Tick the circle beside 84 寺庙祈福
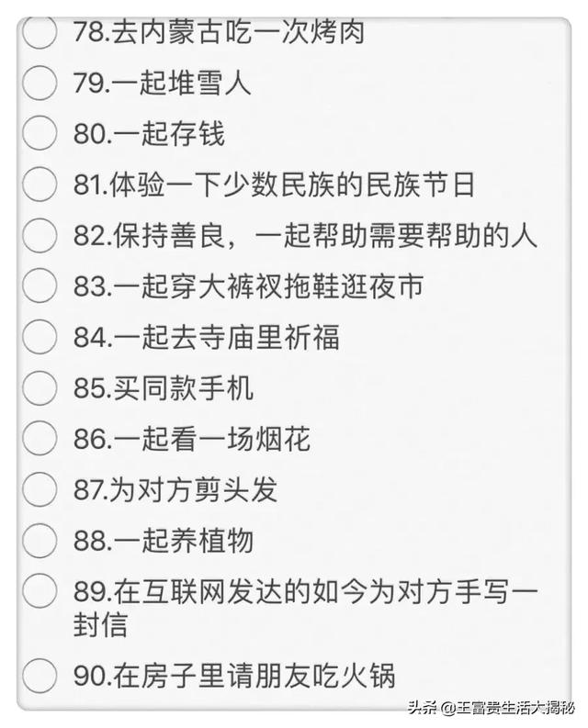588x728 pixels. pyautogui.click(x=40, y=337)
